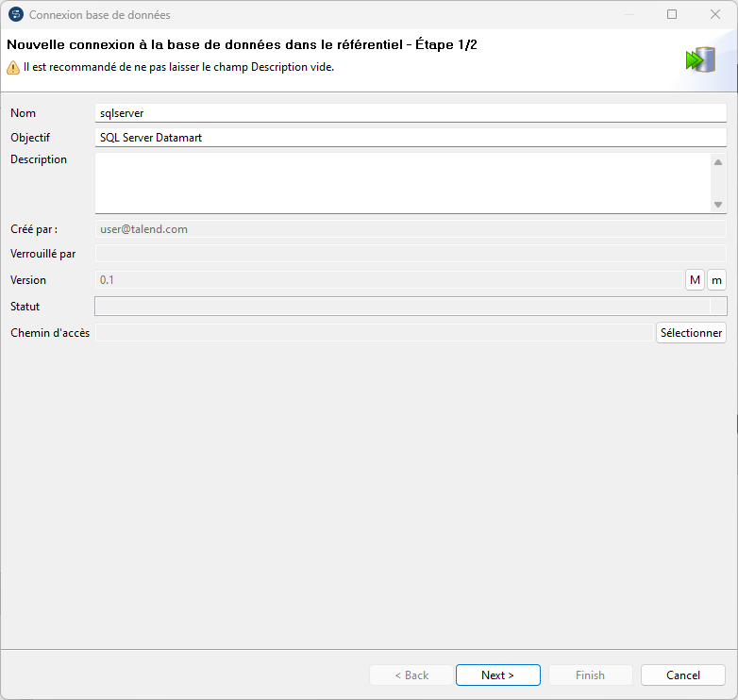Click the recommendation message about Description vide
Image resolution: width=738 pixels, height=700 pixels.
179,67
